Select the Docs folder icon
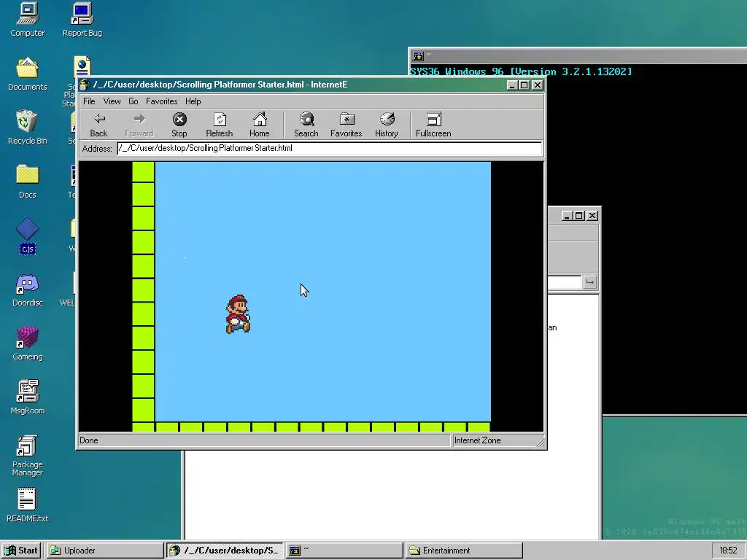This screenshot has height=560, width=747. click(x=28, y=182)
